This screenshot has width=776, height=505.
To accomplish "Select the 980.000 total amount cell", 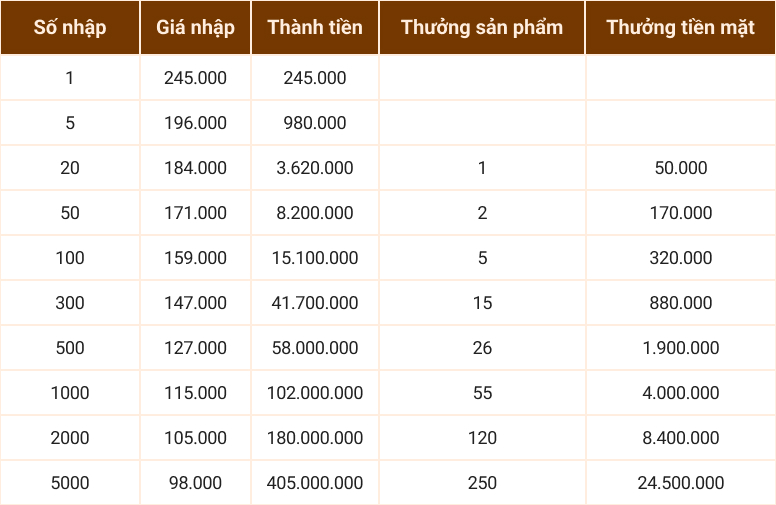I will [315, 123].
